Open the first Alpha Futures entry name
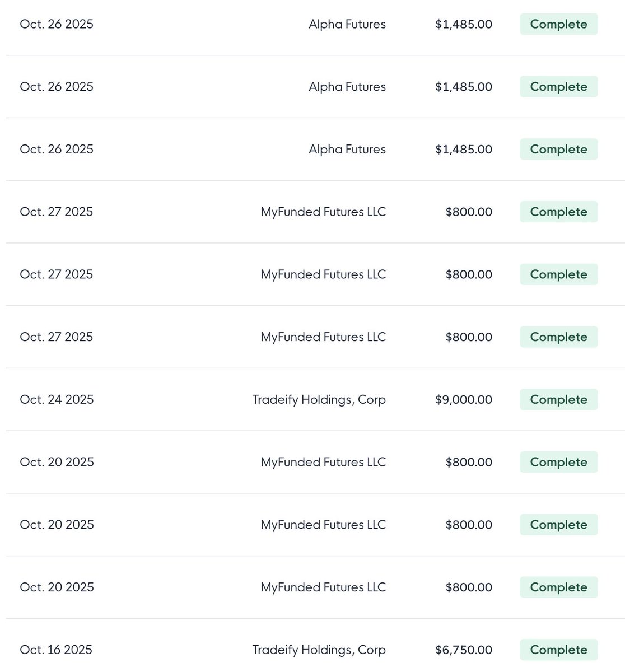 [347, 24]
